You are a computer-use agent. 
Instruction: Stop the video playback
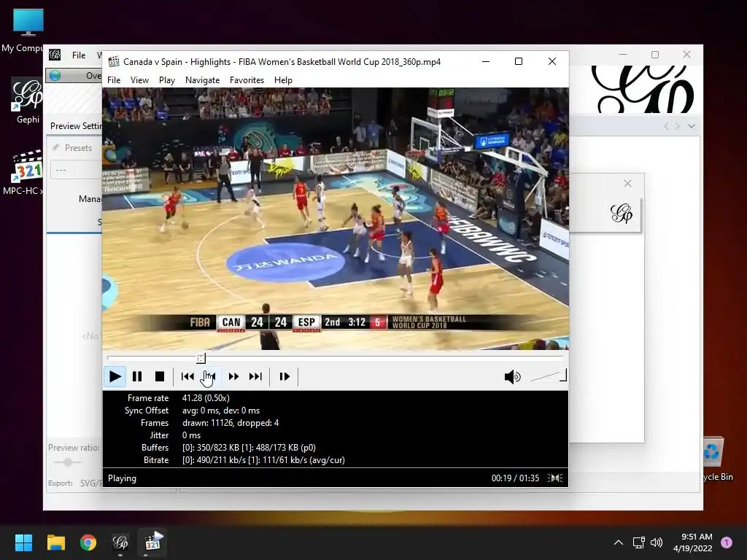pyautogui.click(x=160, y=377)
